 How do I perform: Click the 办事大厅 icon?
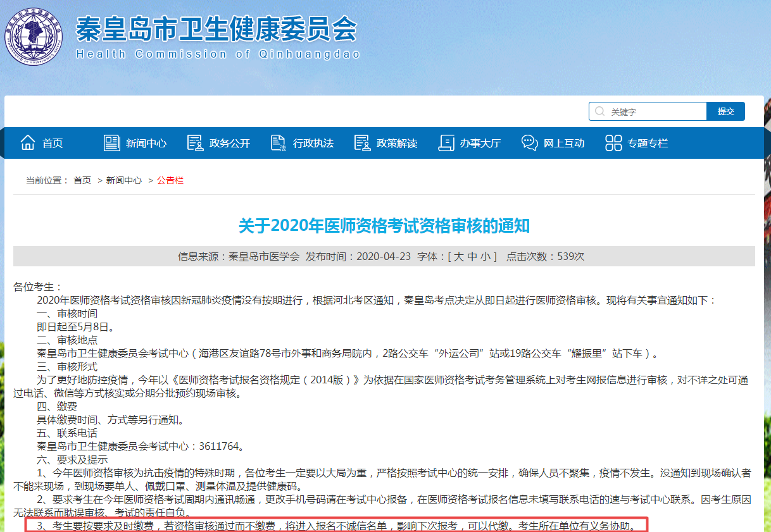pos(446,143)
